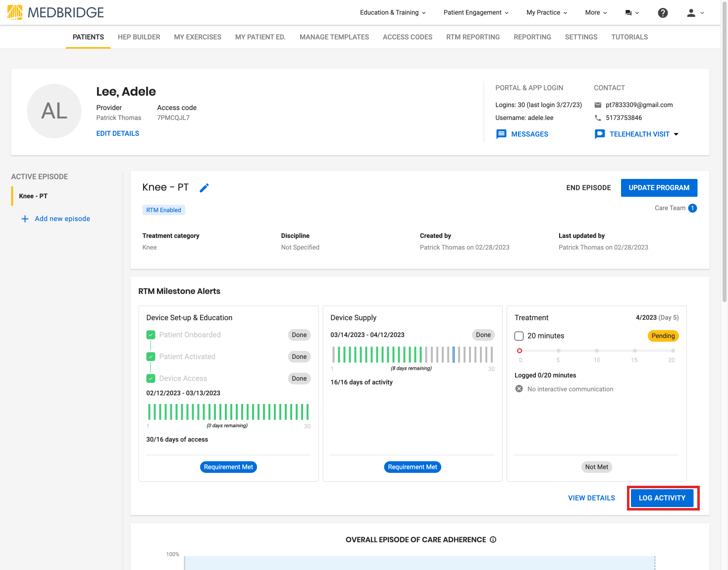Expand the More menu
This screenshot has width=728, height=570.
click(596, 13)
